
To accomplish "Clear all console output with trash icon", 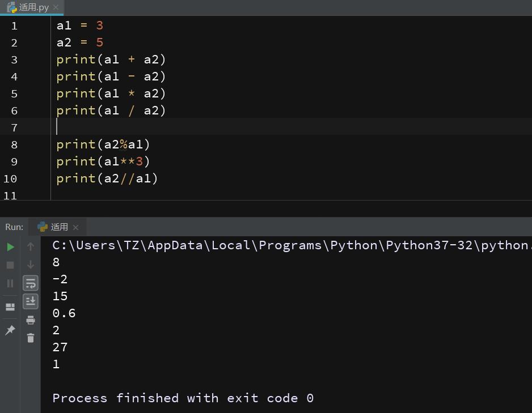I will [x=30, y=338].
